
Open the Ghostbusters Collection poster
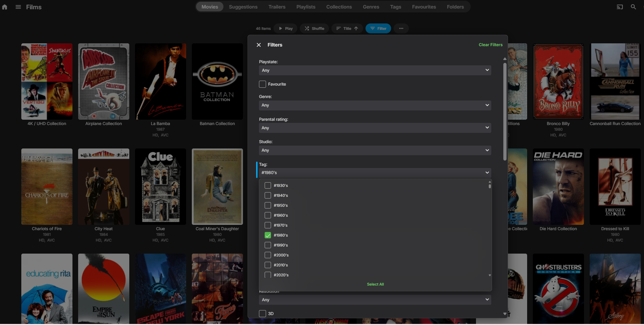[x=558, y=288]
